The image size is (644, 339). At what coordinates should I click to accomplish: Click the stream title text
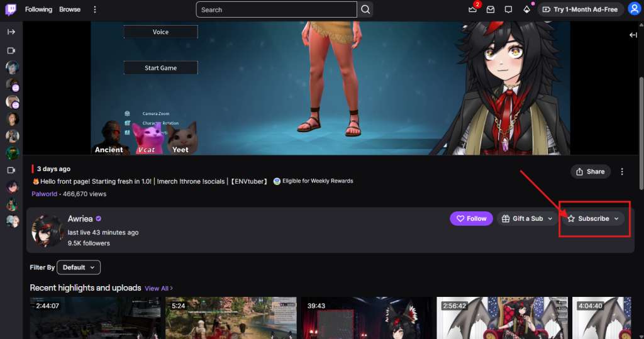pos(150,181)
